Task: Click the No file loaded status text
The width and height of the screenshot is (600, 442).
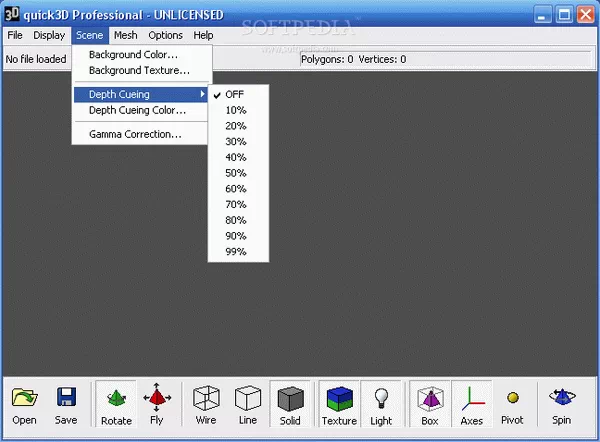Action: tap(36, 59)
